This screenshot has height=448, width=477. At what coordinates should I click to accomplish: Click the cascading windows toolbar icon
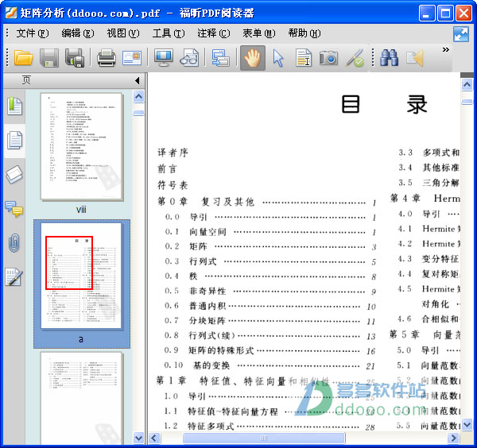tap(220, 58)
